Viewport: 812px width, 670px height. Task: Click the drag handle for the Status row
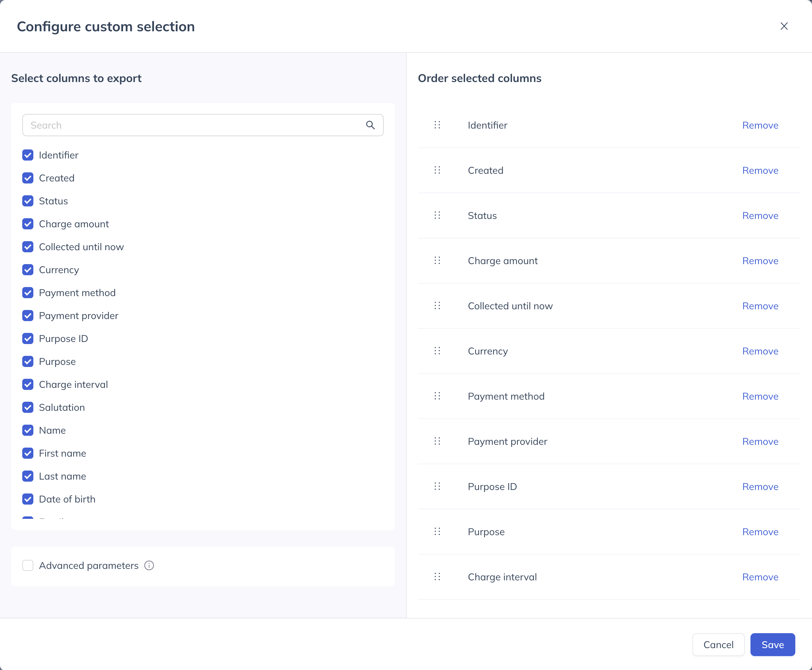click(437, 215)
